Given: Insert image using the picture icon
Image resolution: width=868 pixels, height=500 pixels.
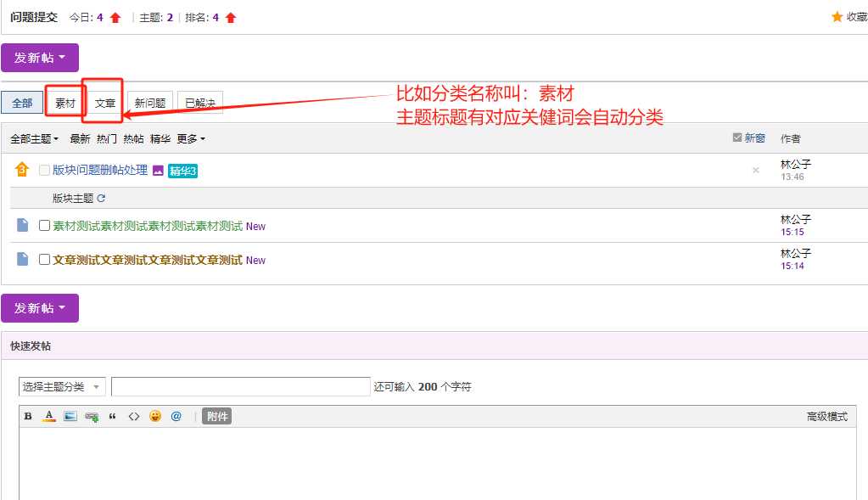Looking at the screenshot, I should (x=70, y=417).
